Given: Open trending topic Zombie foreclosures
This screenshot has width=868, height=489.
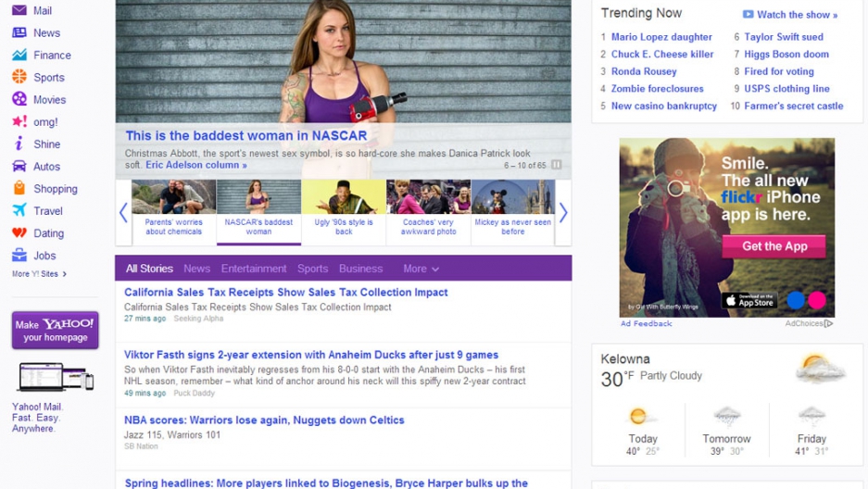Looking at the screenshot, I should click(657, 89).
